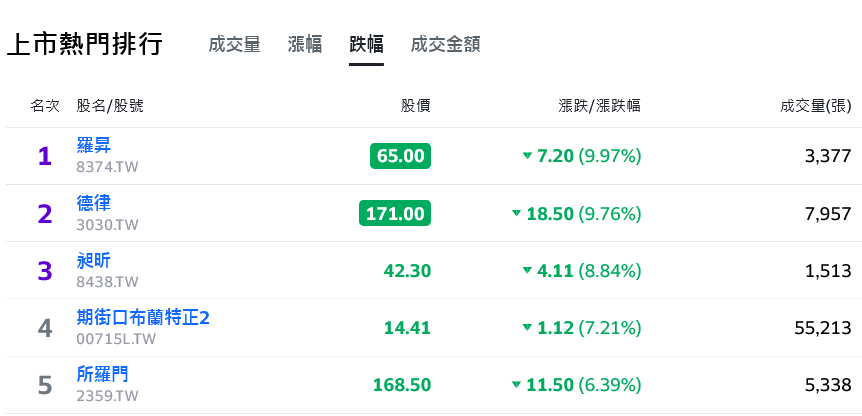Select the 跌幅 tab
Image resolution: width=862 pixels, height=416 pixels.
coord(366,45)
